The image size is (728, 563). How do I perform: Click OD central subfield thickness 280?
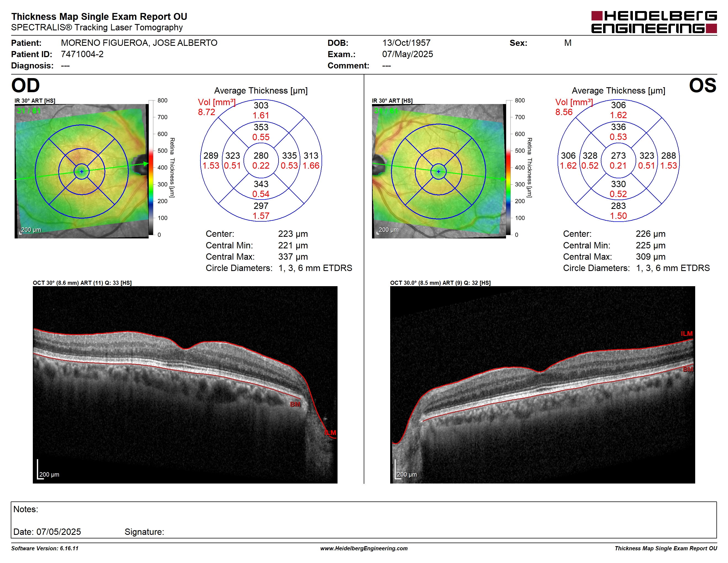click(x=261, y=155)
